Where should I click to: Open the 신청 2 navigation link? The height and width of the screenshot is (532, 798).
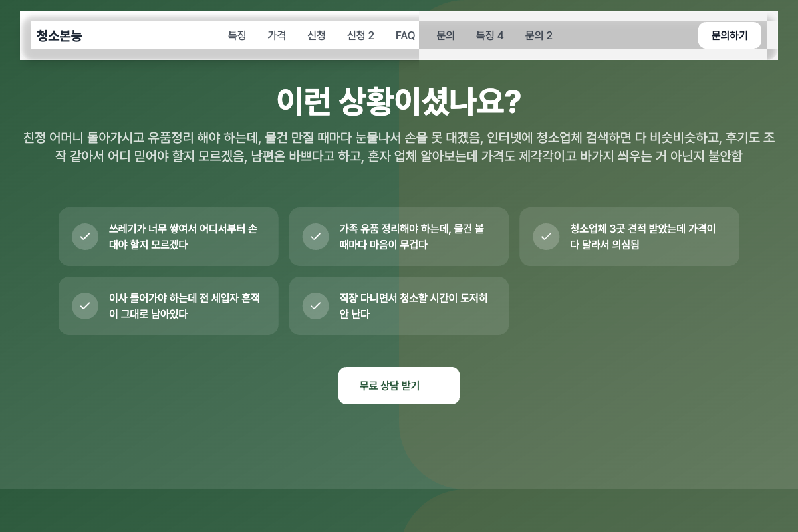click(360, 35)
